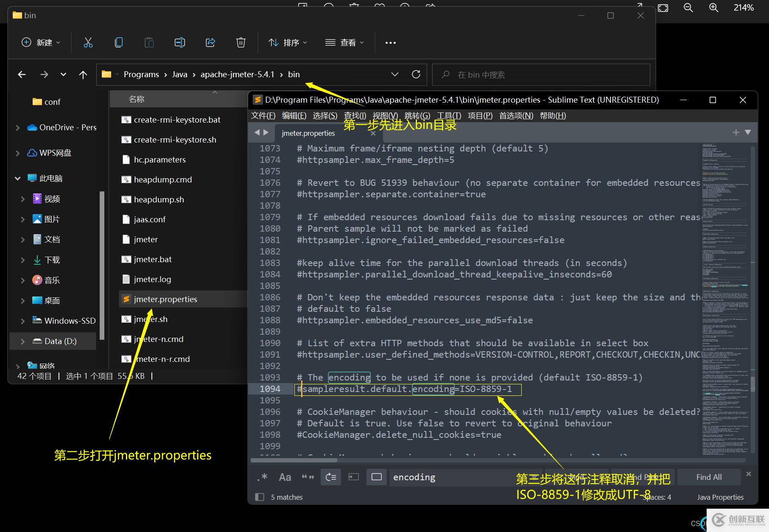Open the 查找(I) menu in Sublime
This screenshot has height=532, width=769.
point(355,115)
